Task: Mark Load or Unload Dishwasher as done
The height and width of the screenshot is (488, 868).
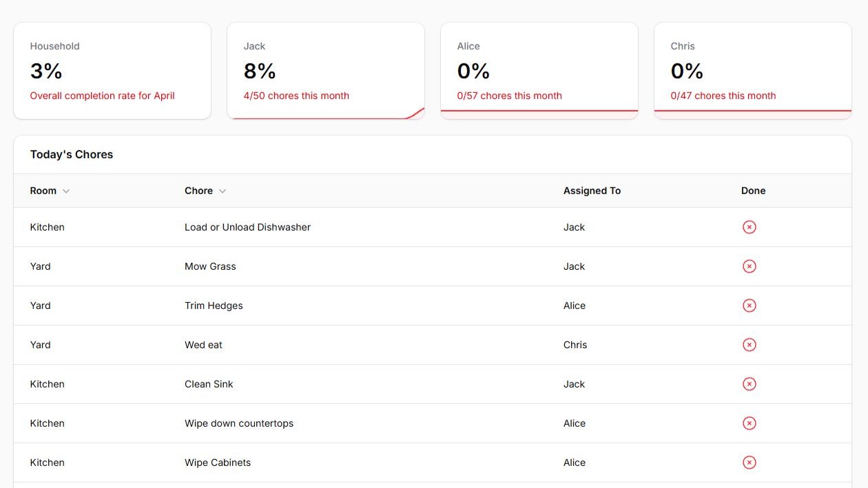Action: click(750, 227)
